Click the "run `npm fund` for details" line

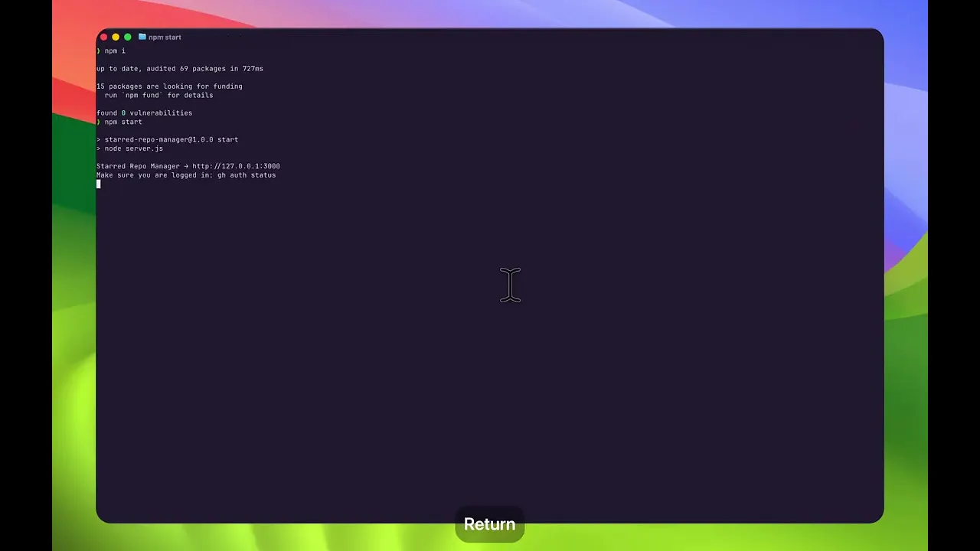(158, 96)
